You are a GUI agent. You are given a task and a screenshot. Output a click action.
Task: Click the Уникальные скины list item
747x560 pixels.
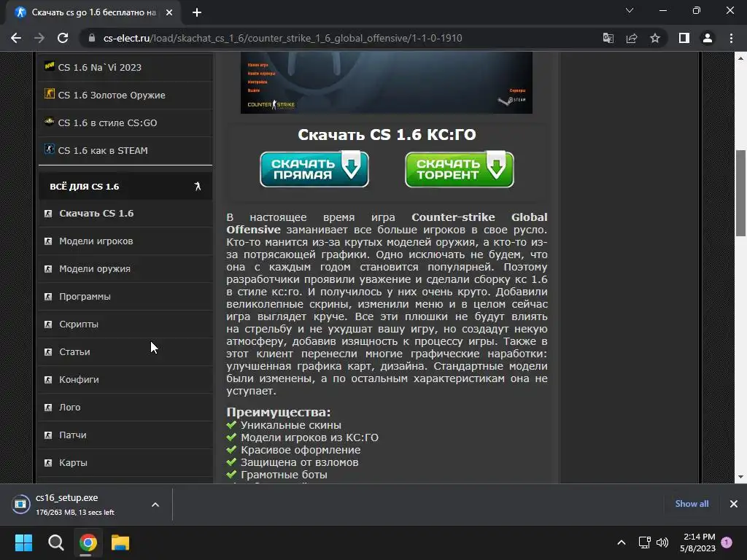coord(290,425)
